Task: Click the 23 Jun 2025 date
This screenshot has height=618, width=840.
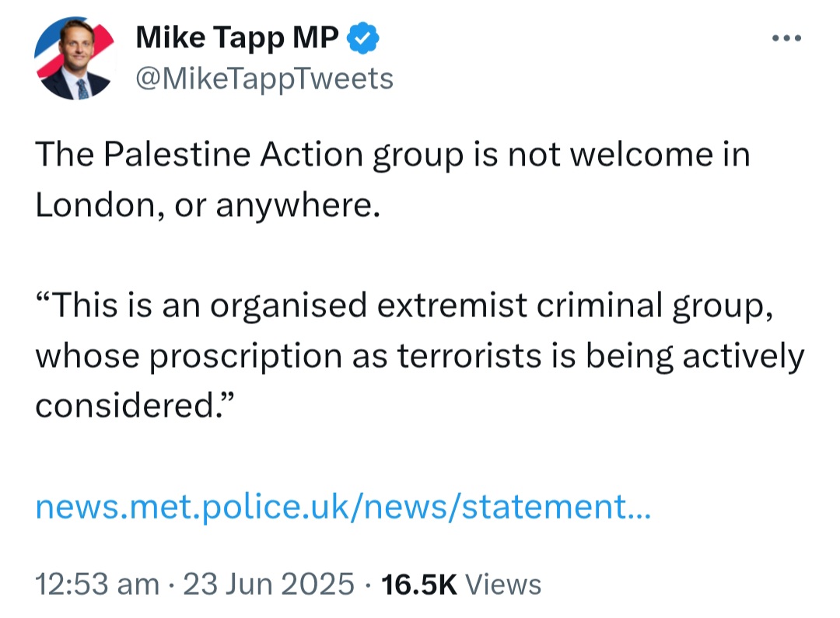Action: point(269,584)
